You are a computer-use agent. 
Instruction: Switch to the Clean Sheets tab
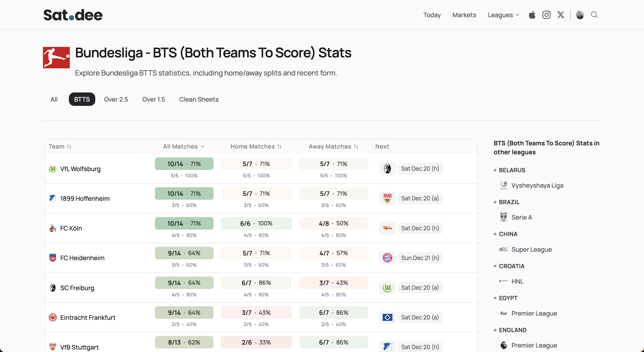point(199,99)
